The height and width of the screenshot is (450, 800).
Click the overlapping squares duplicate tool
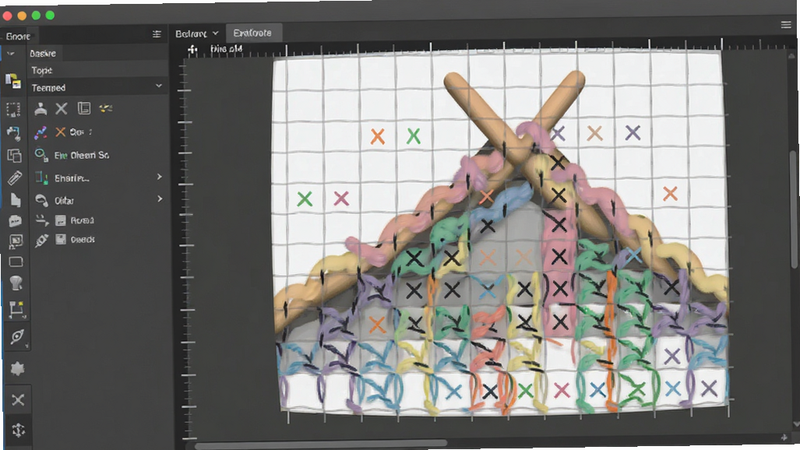click(14, 155)
